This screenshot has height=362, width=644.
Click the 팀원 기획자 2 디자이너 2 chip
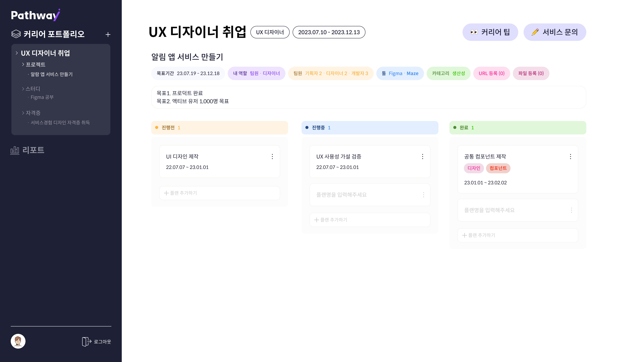pos(331,73)
